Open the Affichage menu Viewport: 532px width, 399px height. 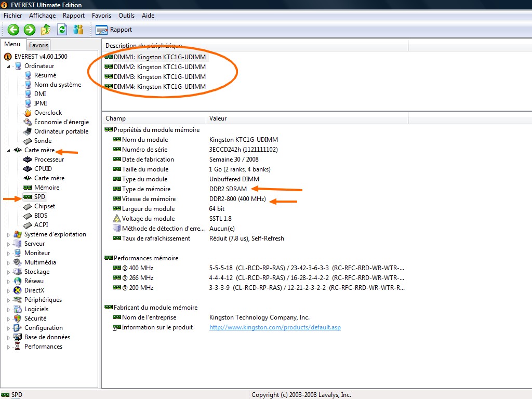(x=42, y=16)
